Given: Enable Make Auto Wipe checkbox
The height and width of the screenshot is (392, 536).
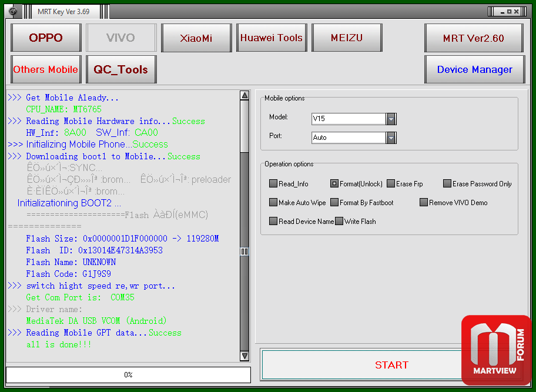Looking at the screenshot, I should [273, 202].
